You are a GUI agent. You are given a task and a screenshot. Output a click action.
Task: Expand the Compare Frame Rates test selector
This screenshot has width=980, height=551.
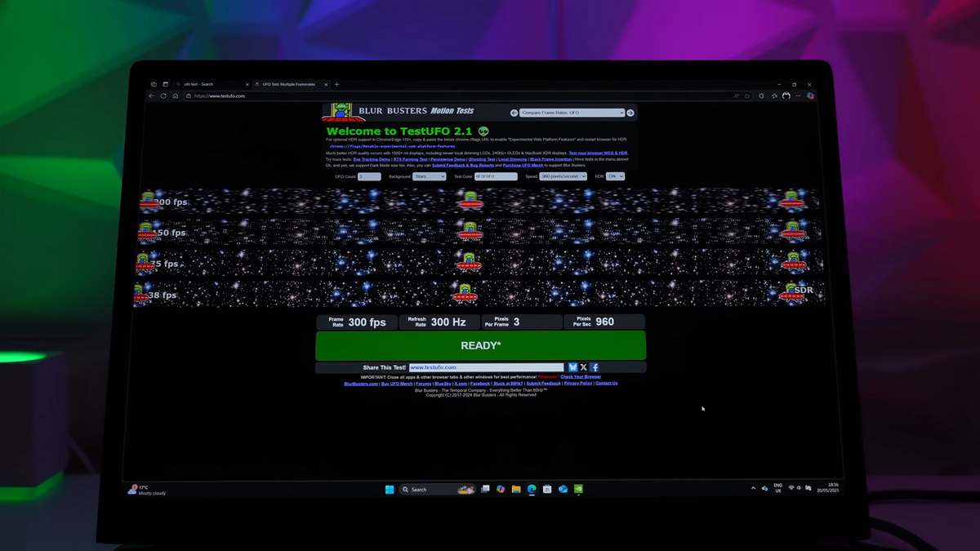coord(572,113)
